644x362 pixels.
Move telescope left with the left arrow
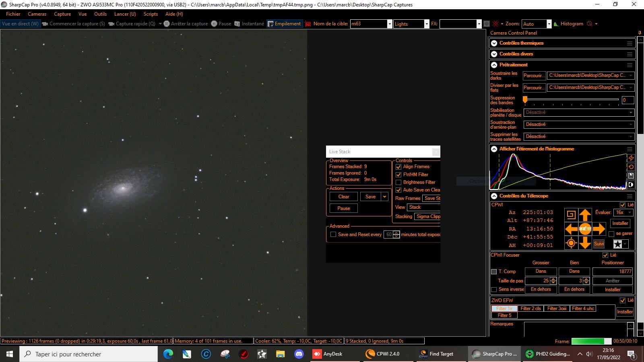coord(571,229)
